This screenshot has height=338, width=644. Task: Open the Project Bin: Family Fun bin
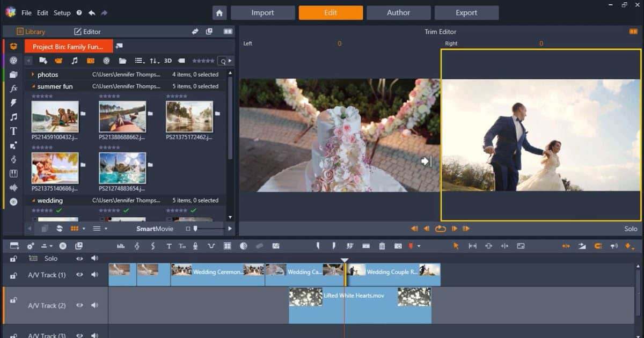(68, 46)
